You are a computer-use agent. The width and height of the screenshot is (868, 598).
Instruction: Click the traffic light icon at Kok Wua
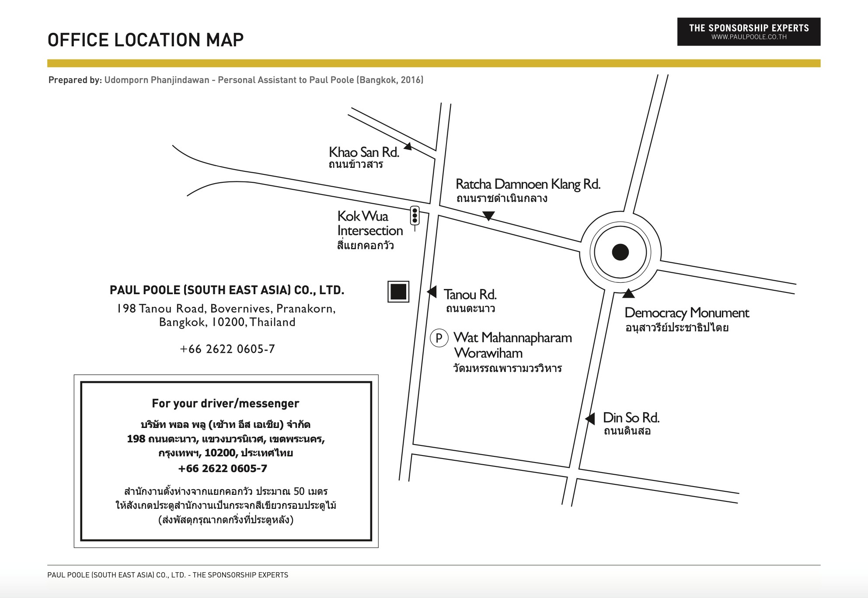pos(415,216)
